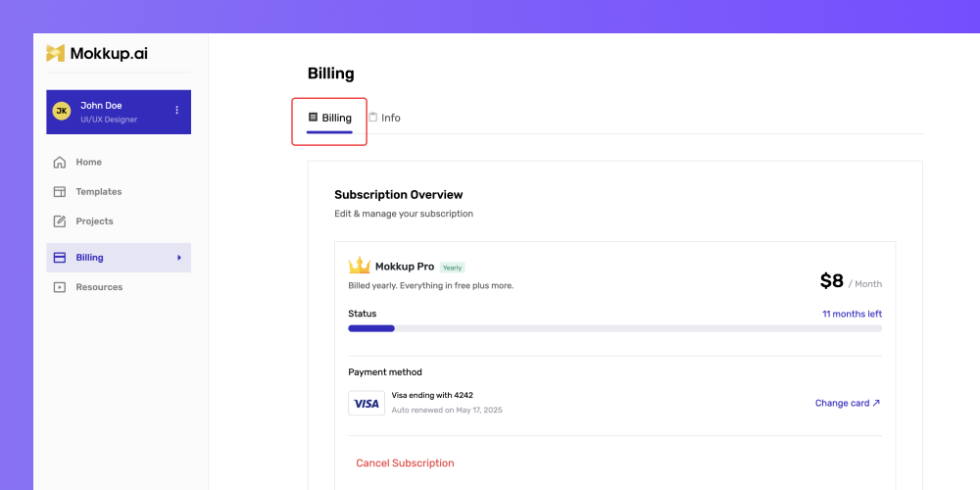Viewport: 980px width, 490px height.
Task: Click the Mokkup Pro crown icon
Action: pyautogui.click(x=360, y=266)
